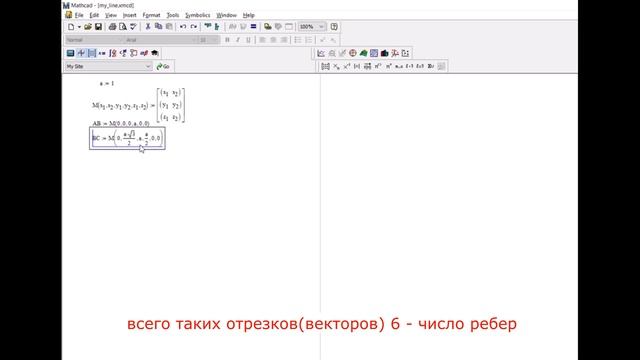Open the Edit menu
Screen dimensions: 640x360
[x=94, y=15]
